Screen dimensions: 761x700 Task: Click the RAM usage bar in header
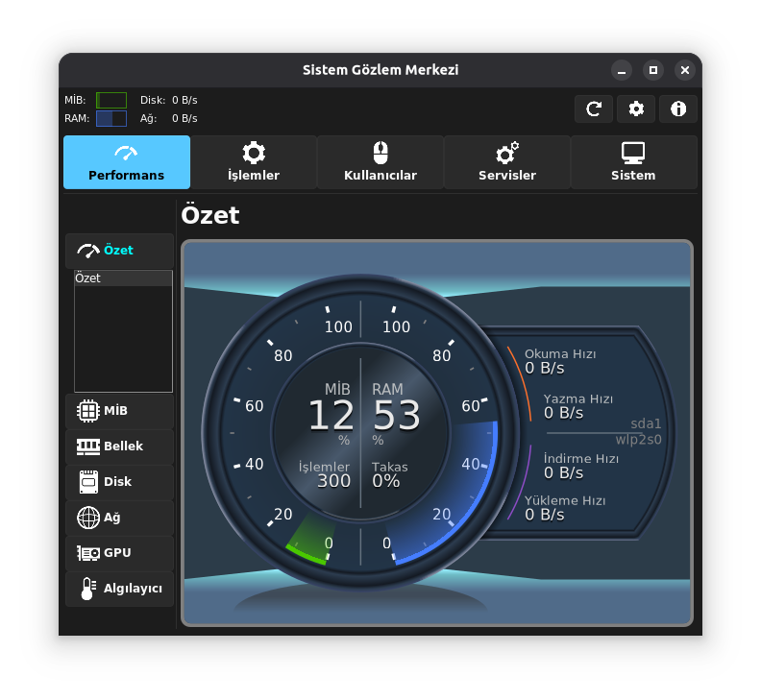point(111,118)
